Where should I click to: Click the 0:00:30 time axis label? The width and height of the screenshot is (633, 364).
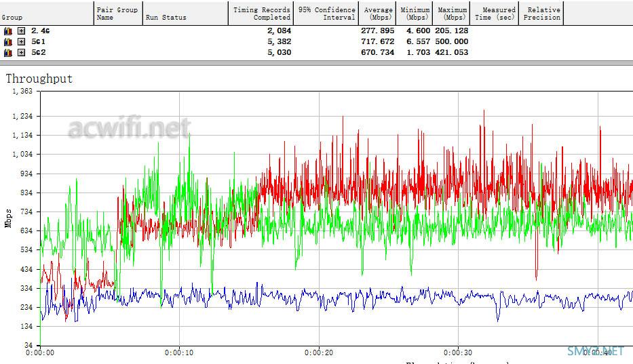point(458,352)
